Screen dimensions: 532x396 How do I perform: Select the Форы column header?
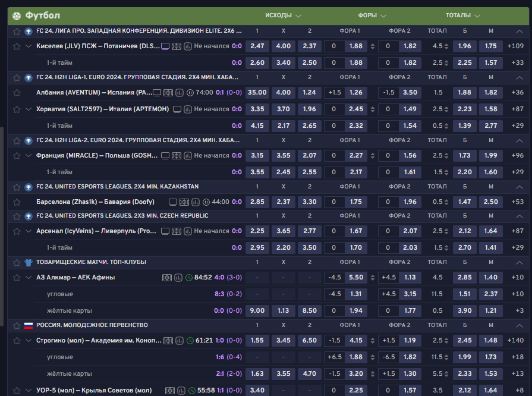click(367, 15)
